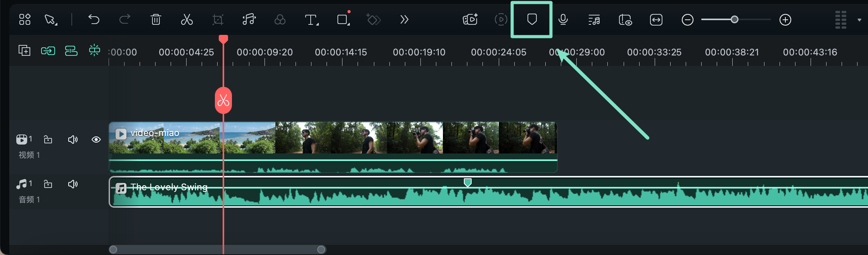Select the Split scissors tool in toolbar
868x255 pixels.
pyautogui.click(x=187, y=19)
